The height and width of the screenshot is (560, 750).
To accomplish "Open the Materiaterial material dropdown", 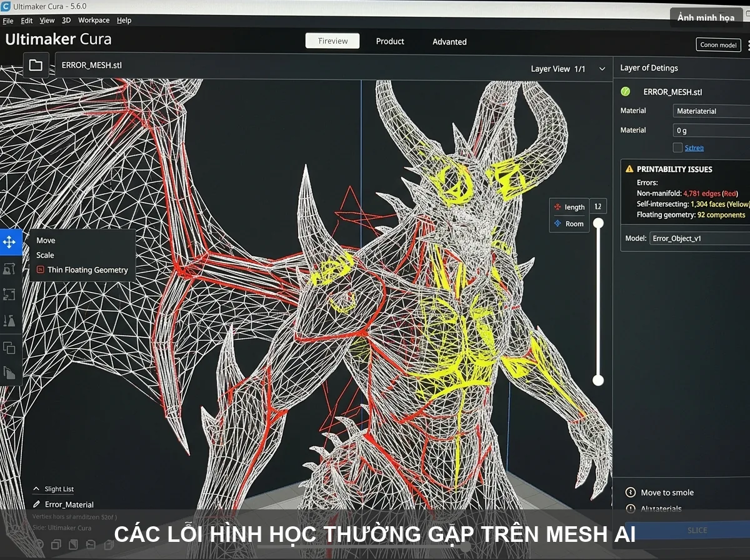I will click(x=711, y=111).
